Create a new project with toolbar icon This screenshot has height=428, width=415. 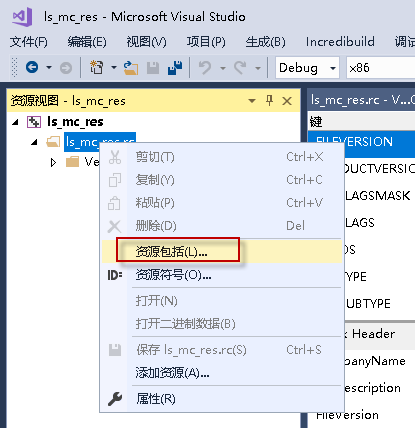[x=96, y=67]
